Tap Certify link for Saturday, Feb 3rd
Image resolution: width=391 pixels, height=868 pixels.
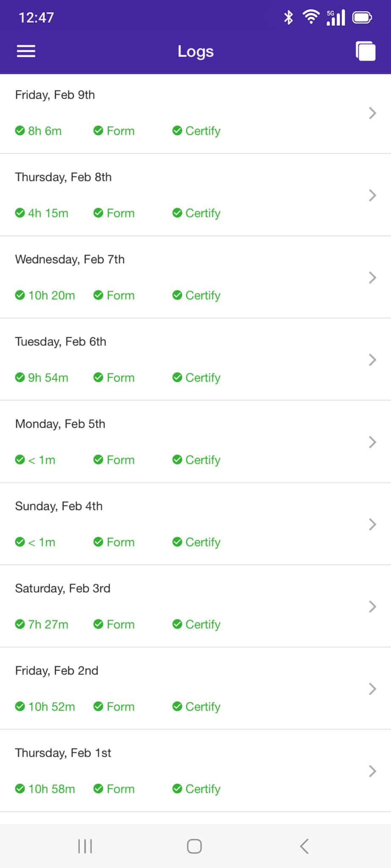(x=203, y=624)
